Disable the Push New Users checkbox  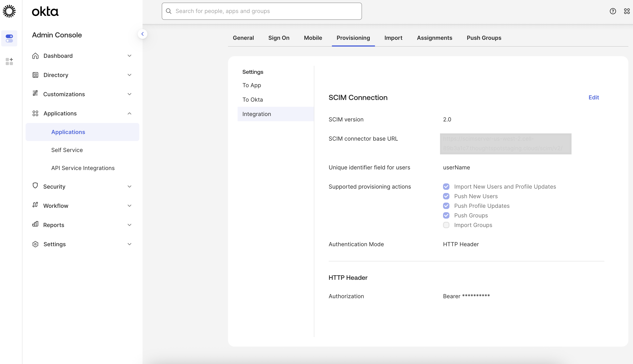[x=446, y=196]
